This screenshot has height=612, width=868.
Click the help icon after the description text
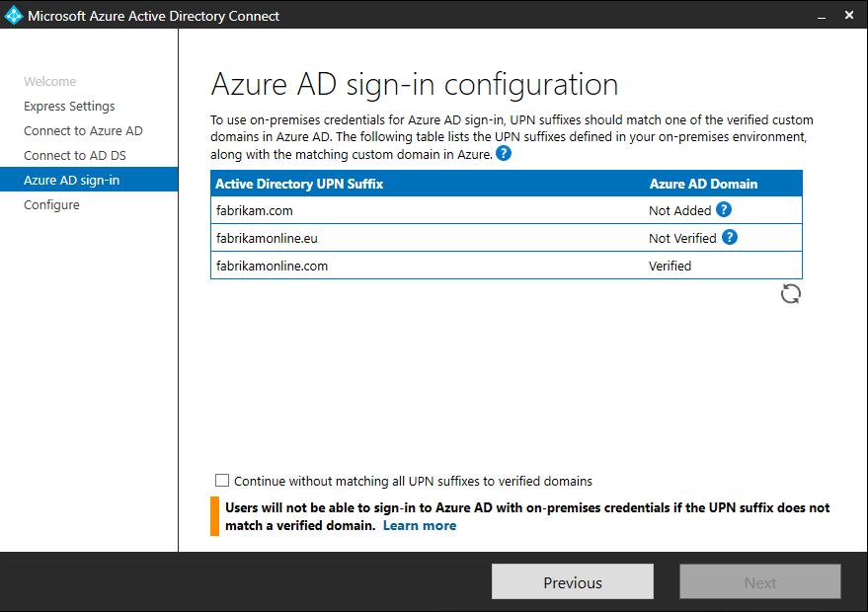click(504, 154)
